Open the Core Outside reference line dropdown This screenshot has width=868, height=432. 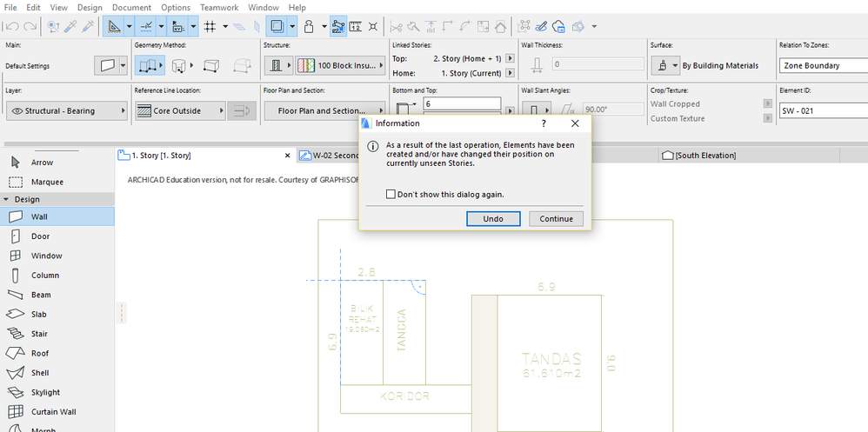coord(180,110)
